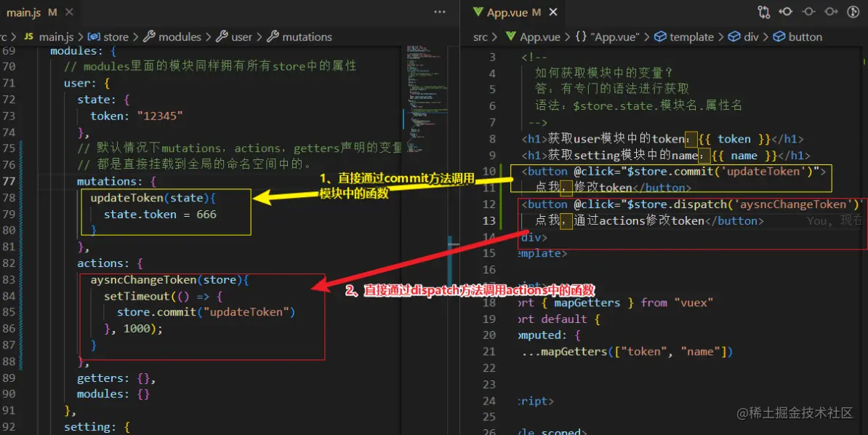The height and width of the screenshot is (435, 868).
Task: Open the left editor's More Actions ellipsis
Action: point(440,12)
